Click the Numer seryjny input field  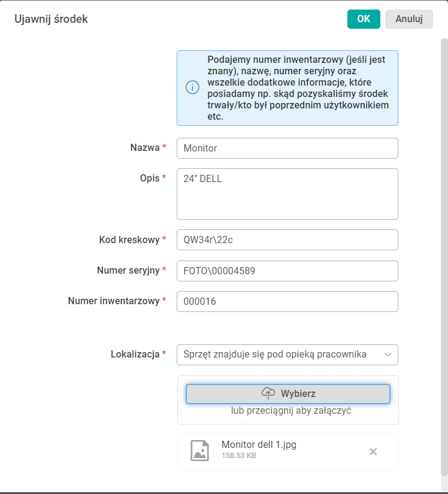pos(287,271)
